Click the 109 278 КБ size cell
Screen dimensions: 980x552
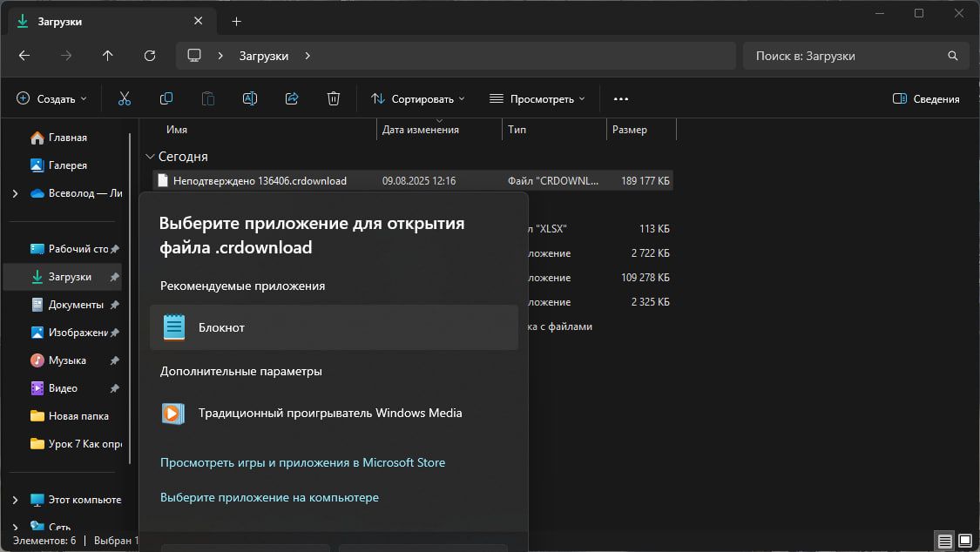[645, 278]
